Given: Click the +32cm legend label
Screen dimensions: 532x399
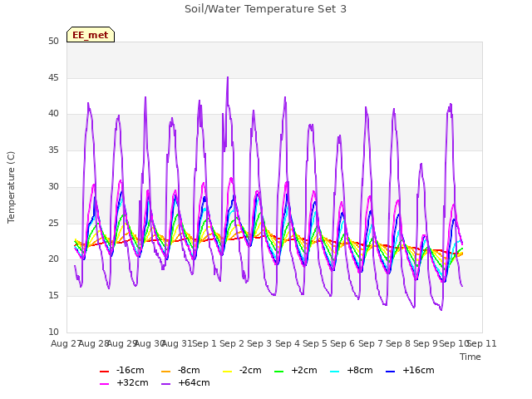Looking at the screenshot, I should pos(132,382).
